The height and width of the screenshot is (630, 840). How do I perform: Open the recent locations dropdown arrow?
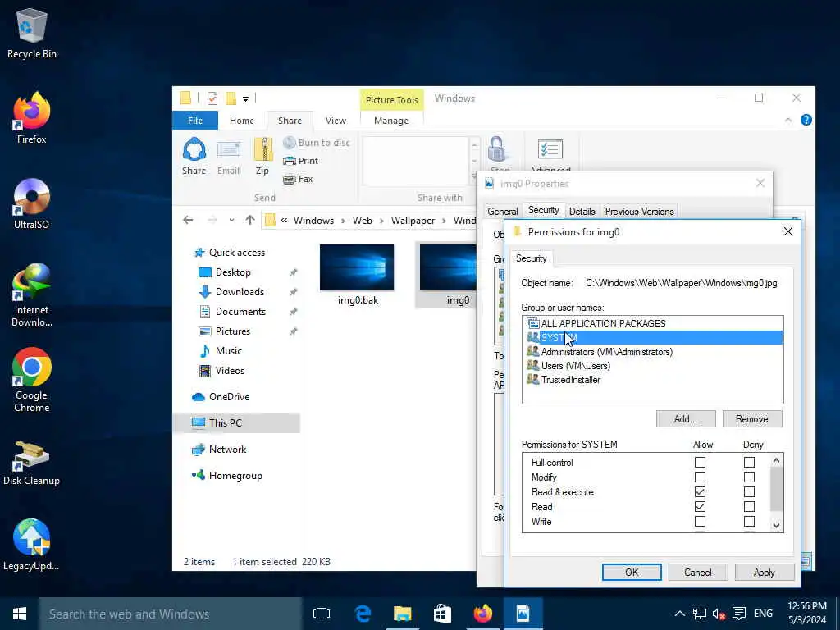231,220
